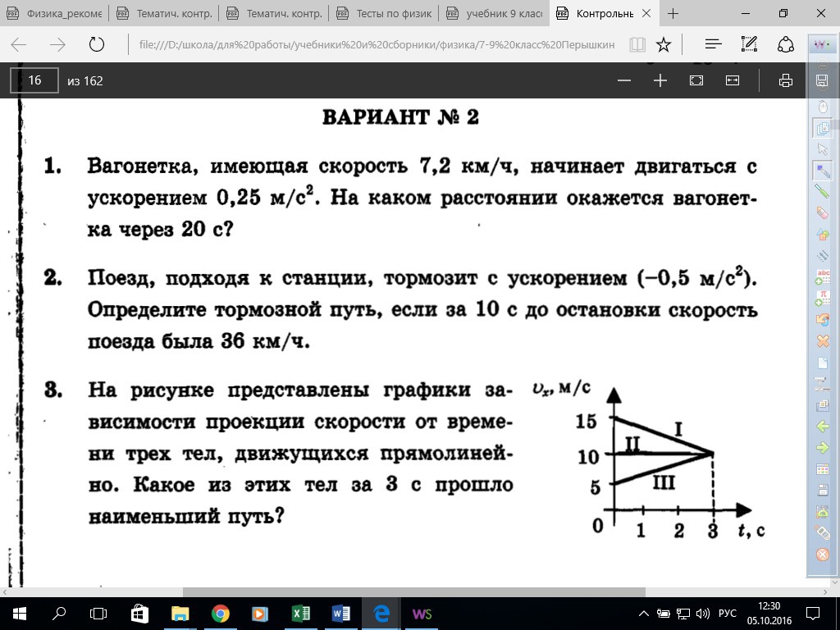Open the WS application on taskbar

click(422, 614)
